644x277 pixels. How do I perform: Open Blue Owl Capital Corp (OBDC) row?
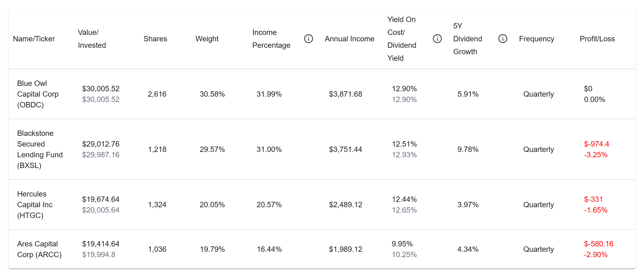point(322,94)
